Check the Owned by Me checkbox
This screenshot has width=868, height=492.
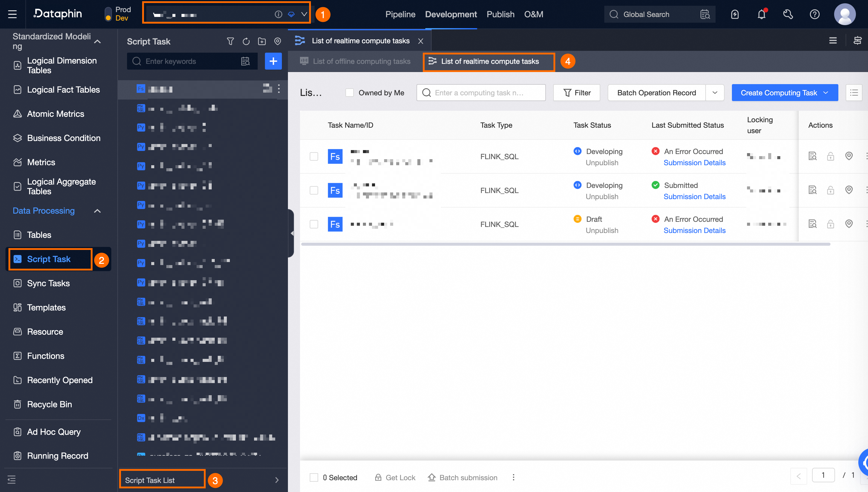coord(350,93)
